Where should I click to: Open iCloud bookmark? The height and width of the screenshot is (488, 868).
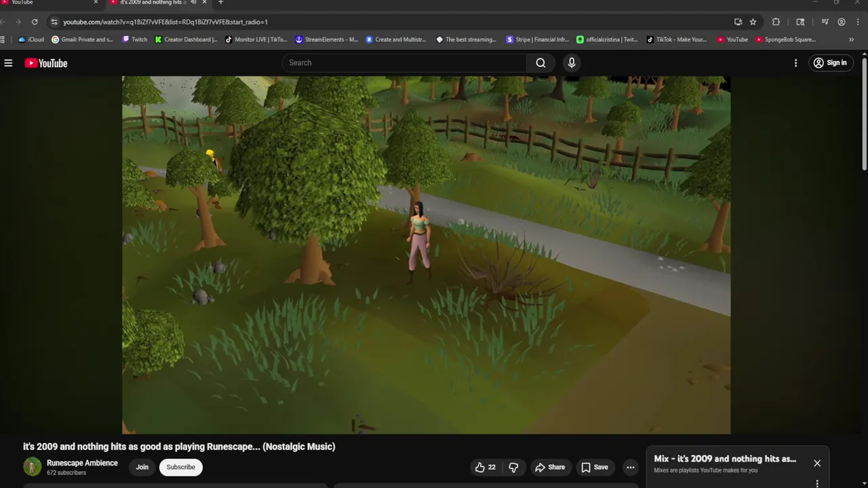point(31,39)
